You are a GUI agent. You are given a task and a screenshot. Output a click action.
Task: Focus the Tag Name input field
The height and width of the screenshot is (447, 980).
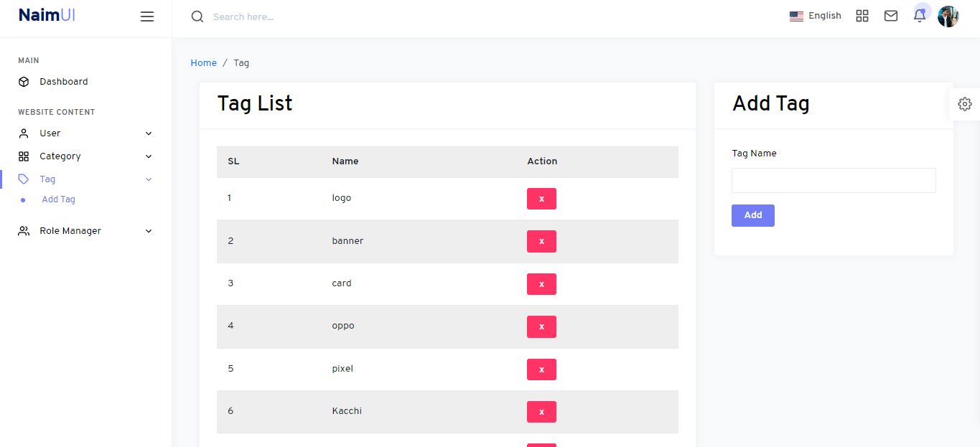point(834,181)
